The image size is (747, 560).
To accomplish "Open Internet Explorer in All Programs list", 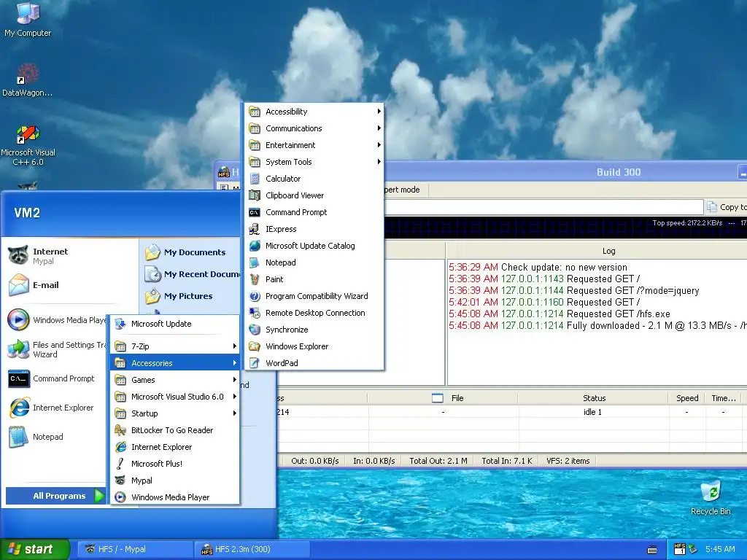I will [174, 447].
